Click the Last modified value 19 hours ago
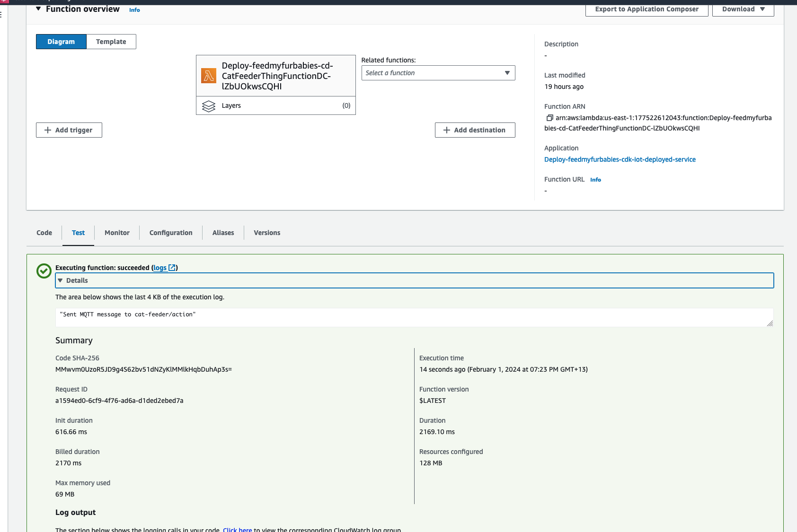This screenshot has width=797, height=532. tap(564, 87)
